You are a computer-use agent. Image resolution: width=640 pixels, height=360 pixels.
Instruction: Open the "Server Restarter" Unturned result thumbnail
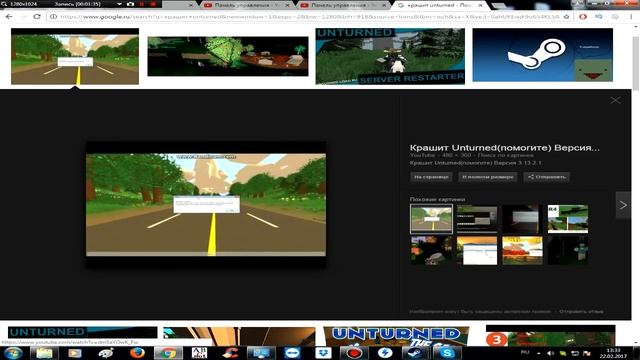(390, 56)
